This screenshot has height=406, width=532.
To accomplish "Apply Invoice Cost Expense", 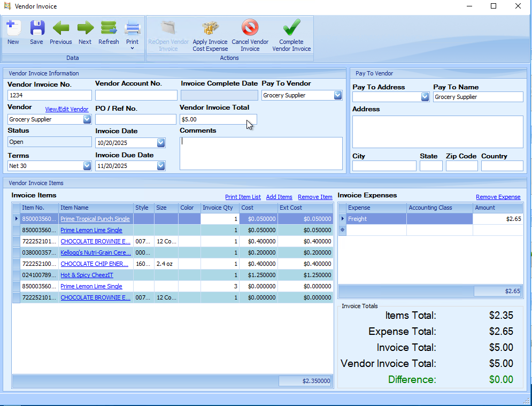I will 210,28.
